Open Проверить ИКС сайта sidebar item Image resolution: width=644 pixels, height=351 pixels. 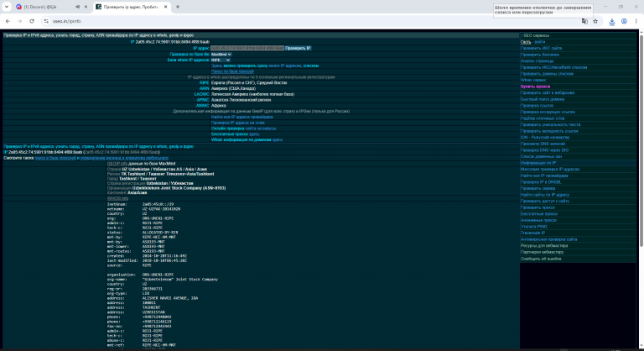tap(541, 48)
